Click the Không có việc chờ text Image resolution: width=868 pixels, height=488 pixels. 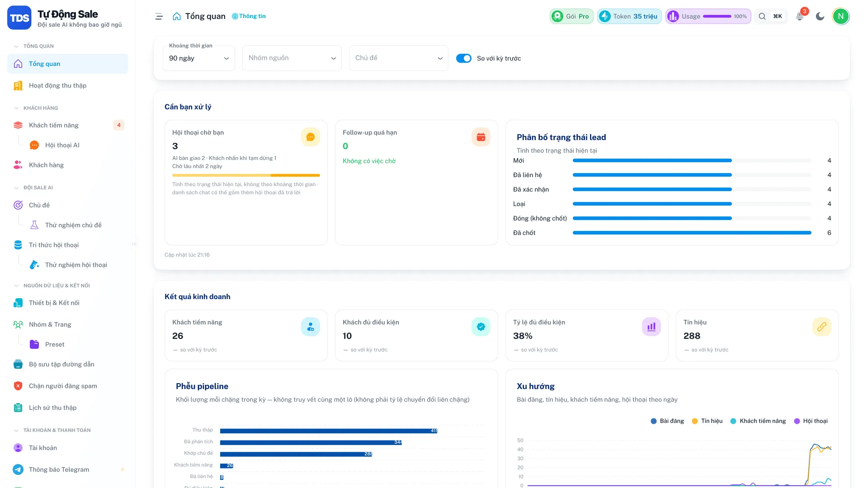pyautogui.click(x=369, y=161)
